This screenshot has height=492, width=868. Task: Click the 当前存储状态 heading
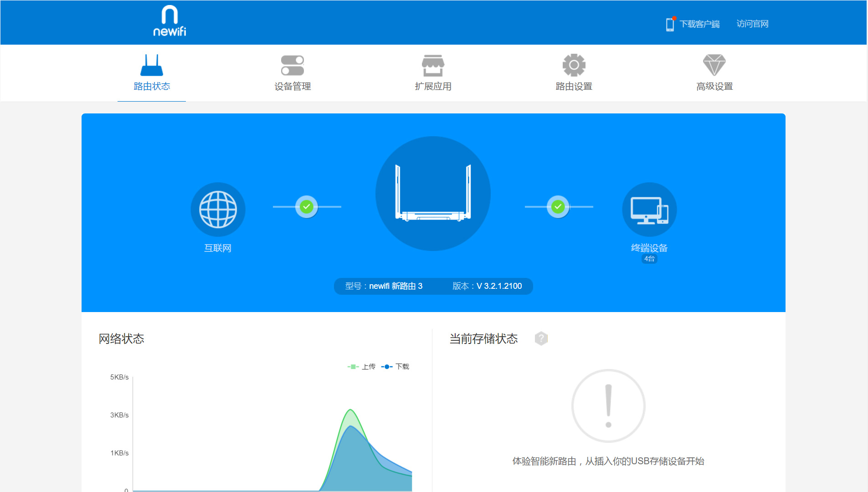pos(484,338)
